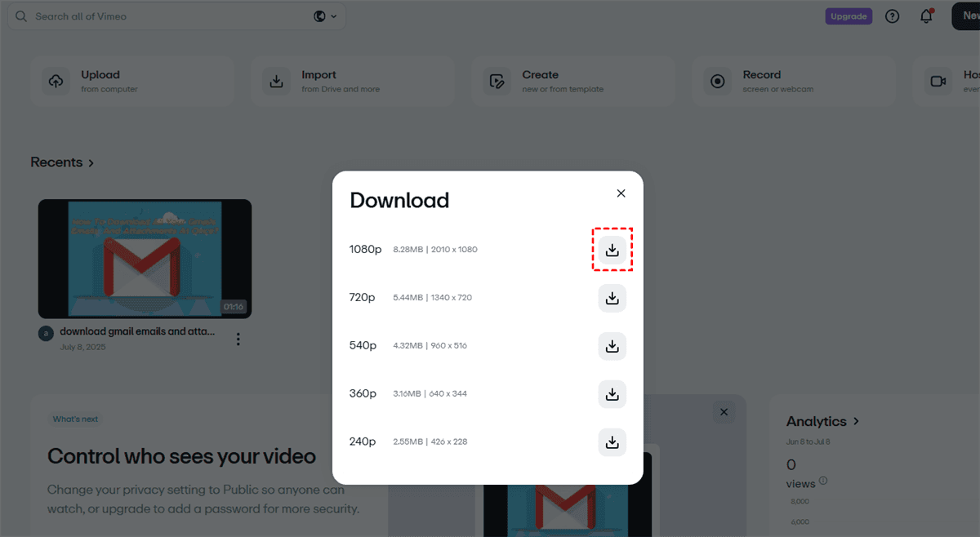The height and width of the screenshot is (537, 980).
Task: Click the Create edit icon
Action: (497, 81)
